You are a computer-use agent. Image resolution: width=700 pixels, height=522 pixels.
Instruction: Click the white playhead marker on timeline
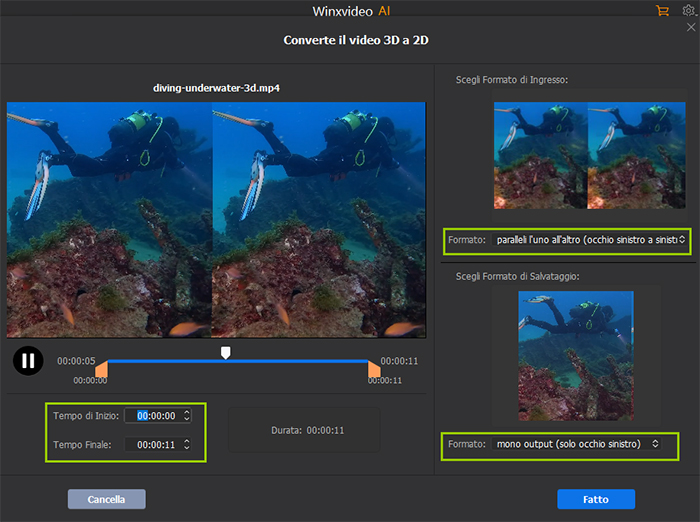(x=226, y=352)
